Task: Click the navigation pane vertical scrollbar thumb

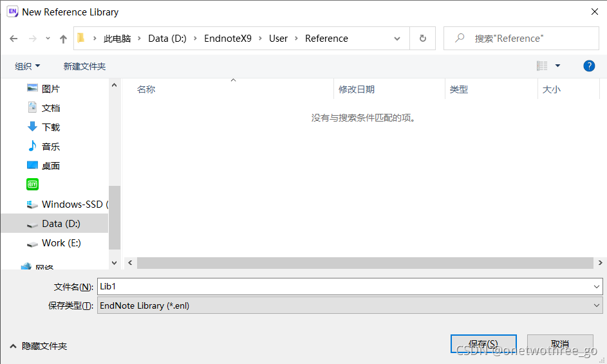Action: click(115, 217)
